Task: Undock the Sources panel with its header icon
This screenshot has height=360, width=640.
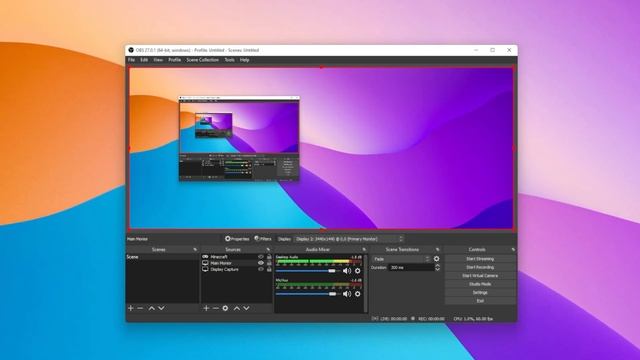Action: [x=268, y=249]
